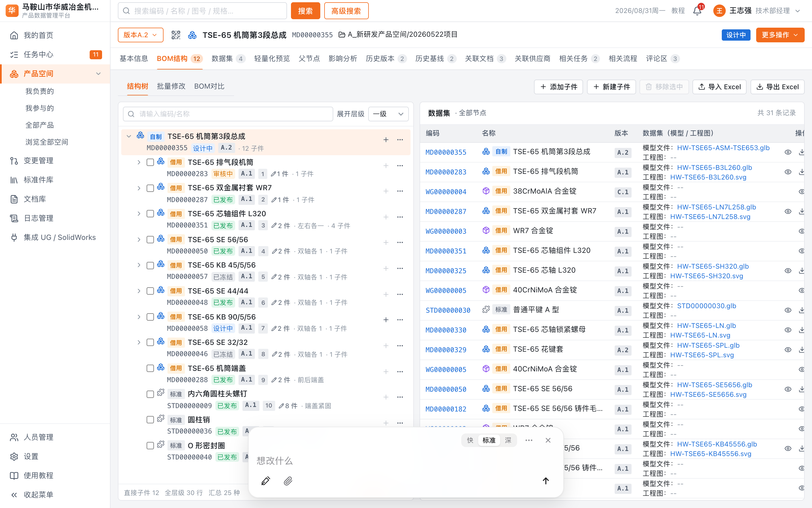The height and width of the screenshot is (508, 812).
Task: Open more menu for TSE-65 SE 44/44
Action: point(400,294)
